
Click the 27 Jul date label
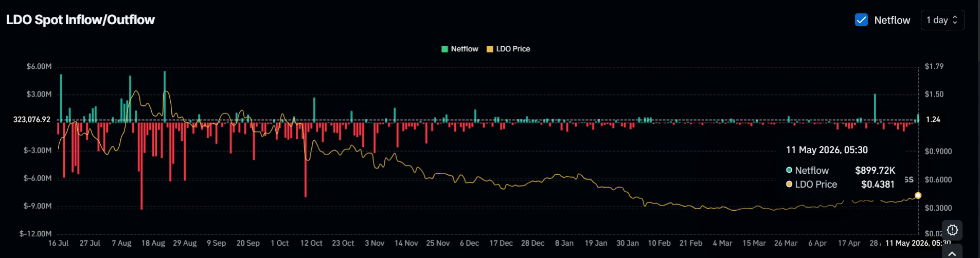90,243
